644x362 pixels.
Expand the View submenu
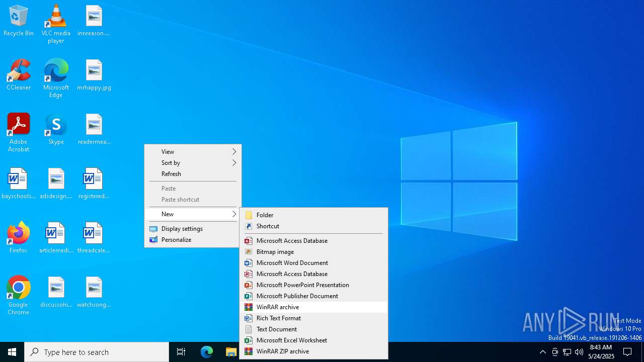point(193,152)
